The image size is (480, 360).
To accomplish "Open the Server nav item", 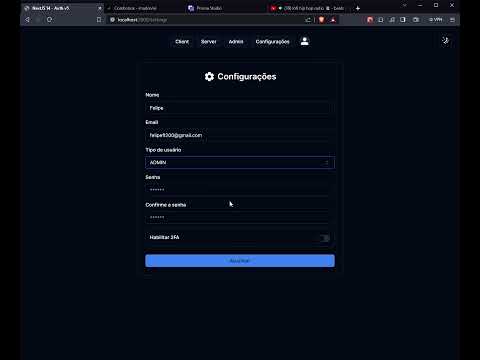I will point(209,42).
